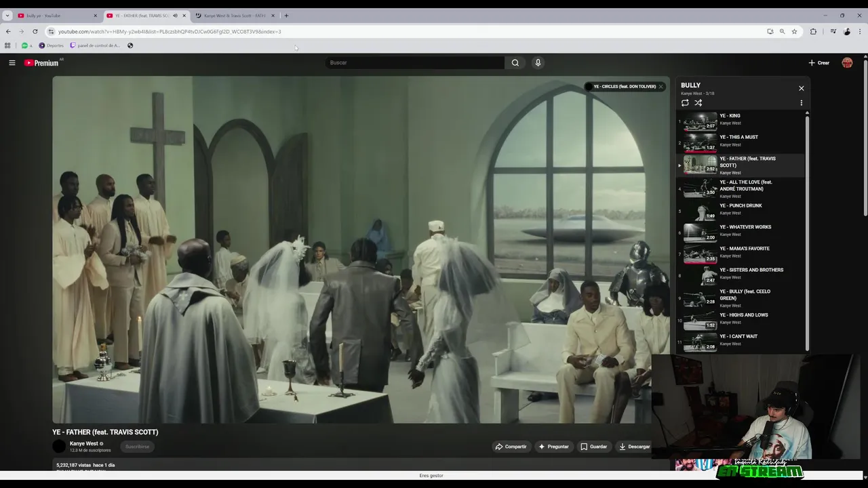Image resolution: width=868 pixels, height=488 pixels.
Task: Open 'panel de control' Twitch bookmark
Action: [x=95, y=45]
